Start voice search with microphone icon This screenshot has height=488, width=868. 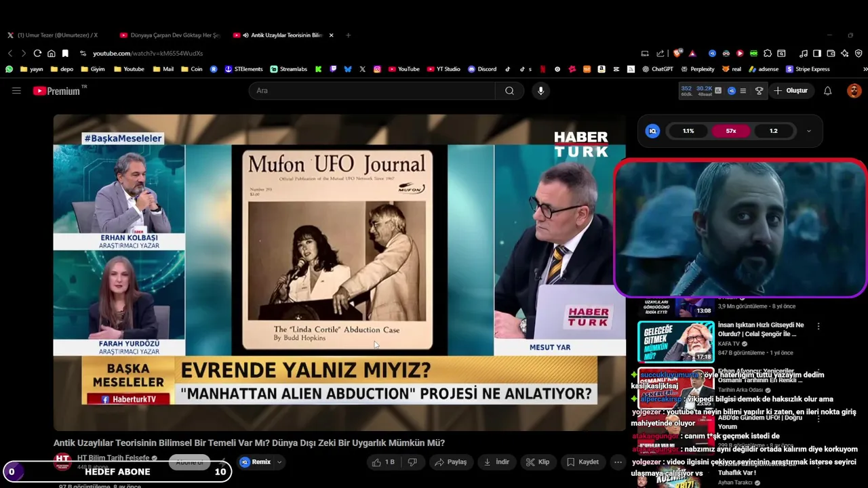click(540, 90)
